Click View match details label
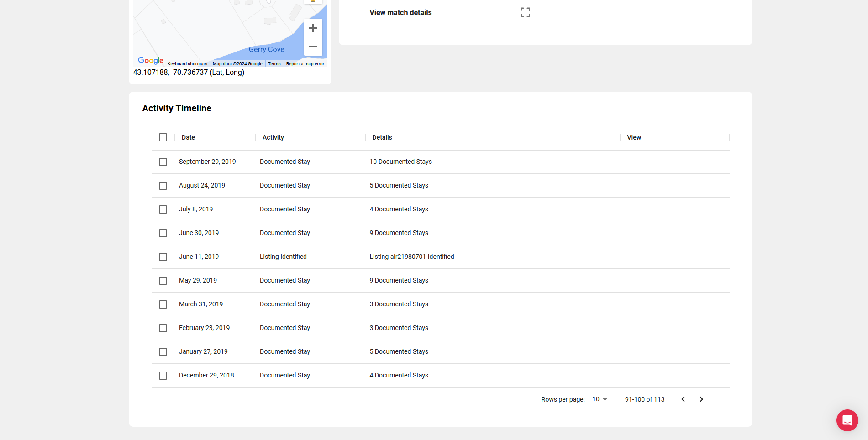Screen dimensions: 868x440 coord(400,13)
